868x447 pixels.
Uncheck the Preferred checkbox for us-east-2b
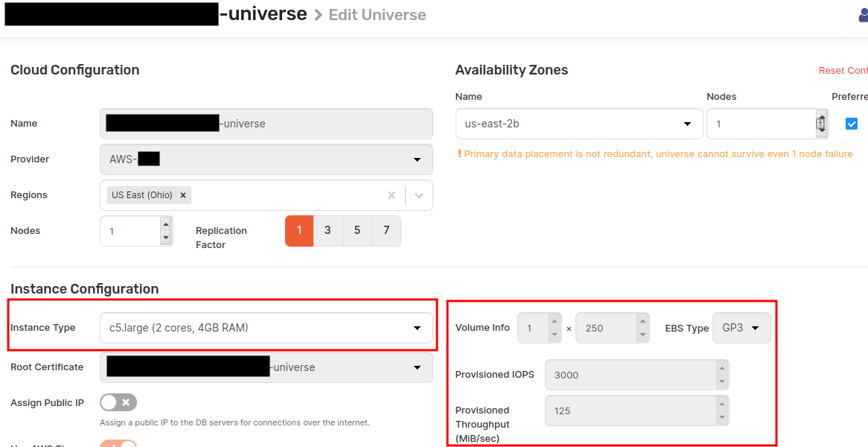pos(852,123)
